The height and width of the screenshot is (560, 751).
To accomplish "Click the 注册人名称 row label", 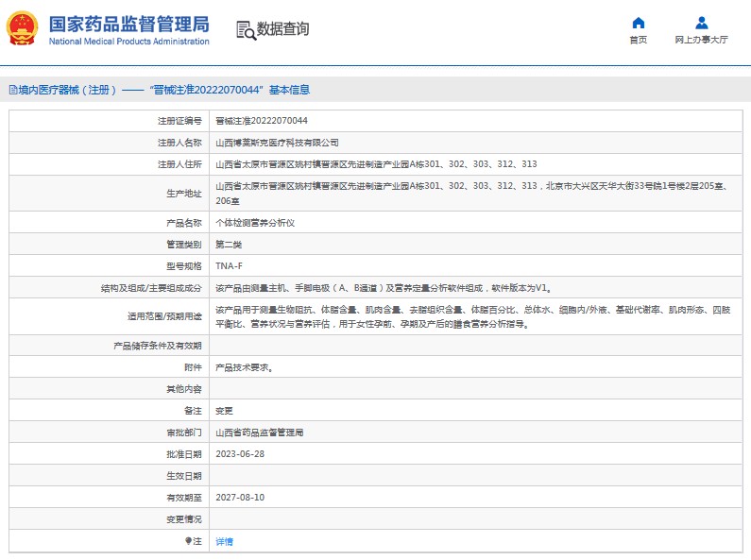I will point(179,143).
